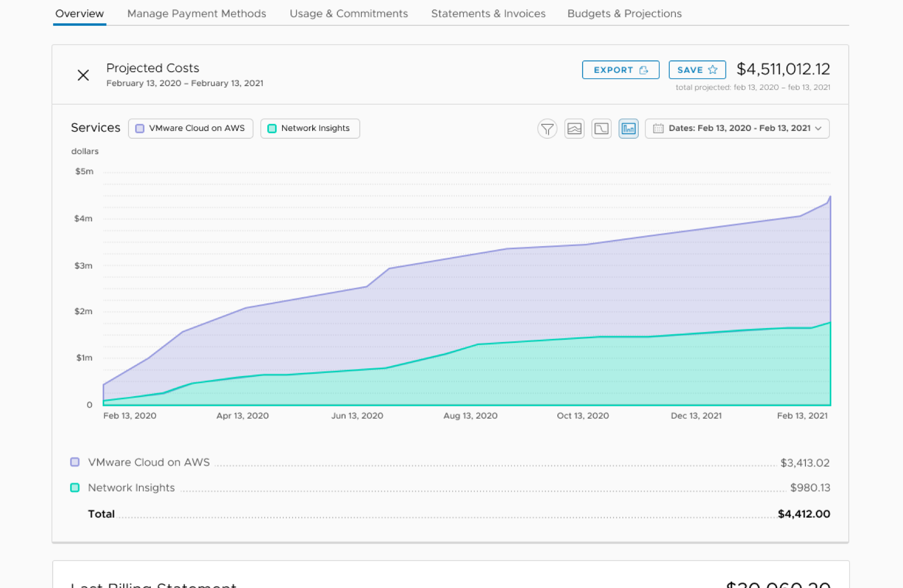Go to Usage & Commitments tab
Viewport: 903px width, 588px height.
click(x=349, y=13)
